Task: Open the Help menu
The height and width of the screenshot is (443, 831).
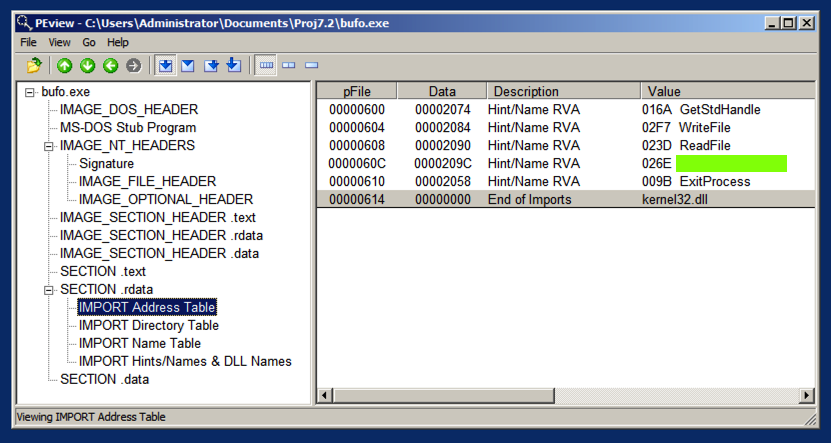Action: click(118, 42)
